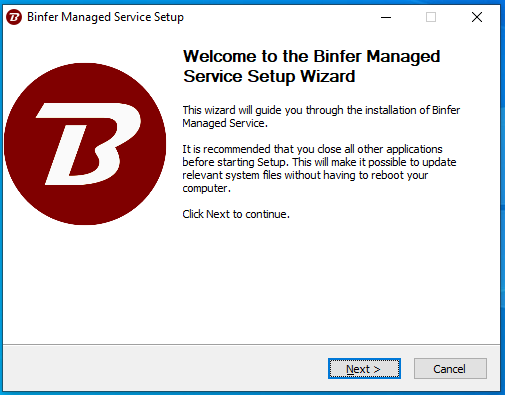The height and width of the screenshot is (395, 505).
Task: Click the 'It is recommended that you close' paragraph
Action: pos(319,168)
